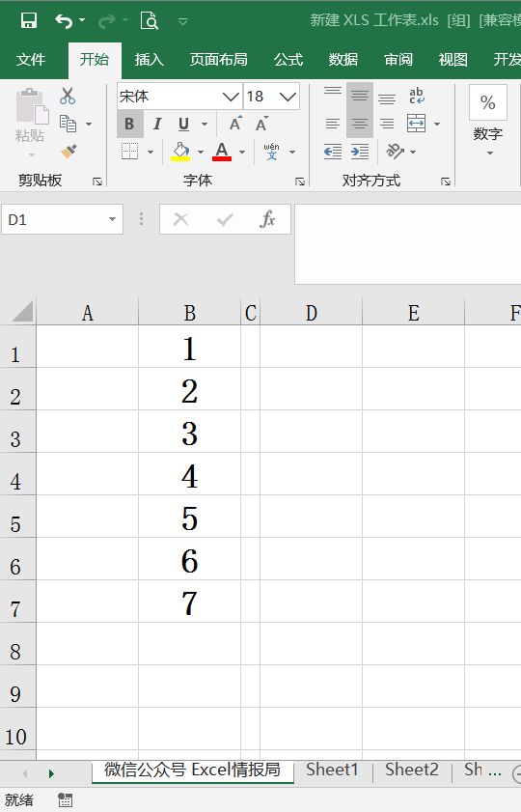The width and height of the screenshot is (521, 812).
Task: Click Increase Font Size icon
Action: [236, 124]
